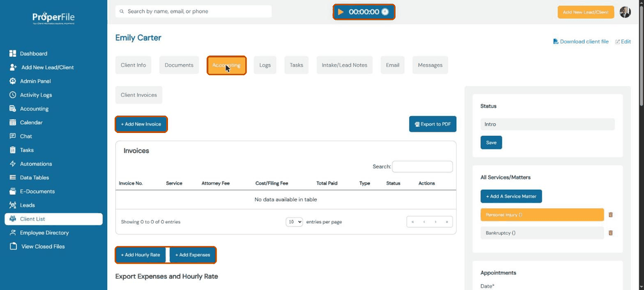Open the user profile avatar
This screenshot has height=290, width=644.
tap(625, 12)
